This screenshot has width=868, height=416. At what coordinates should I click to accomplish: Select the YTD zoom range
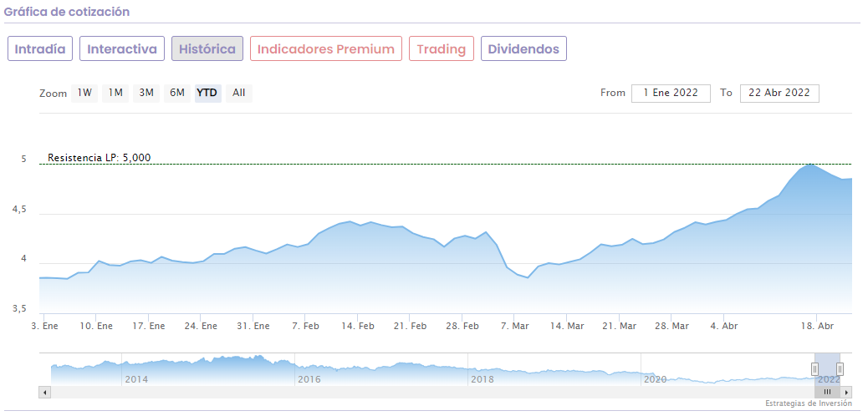[207, 93]
